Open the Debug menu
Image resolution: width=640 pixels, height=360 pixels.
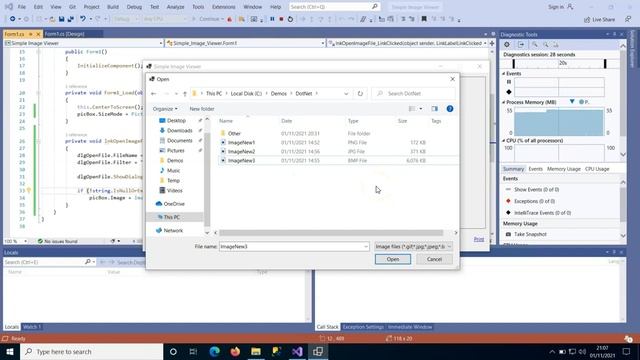[x=134, y=7]
